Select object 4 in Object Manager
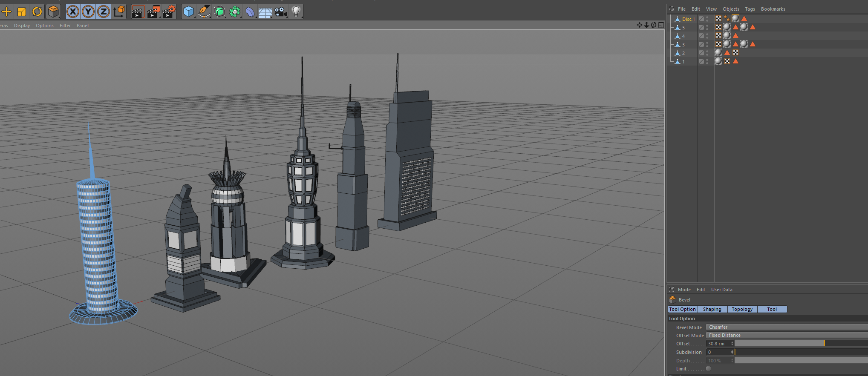The image size is (868, 376). (x=683, y=36)
